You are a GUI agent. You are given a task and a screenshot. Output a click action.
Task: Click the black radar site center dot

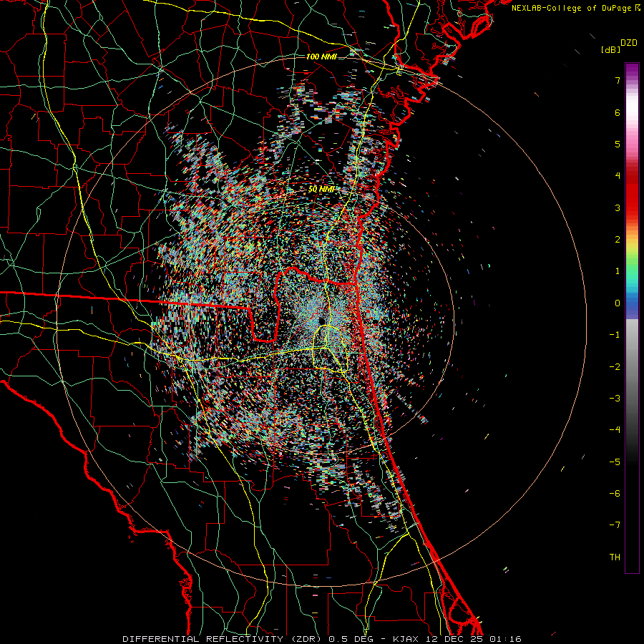pos(321,321)
